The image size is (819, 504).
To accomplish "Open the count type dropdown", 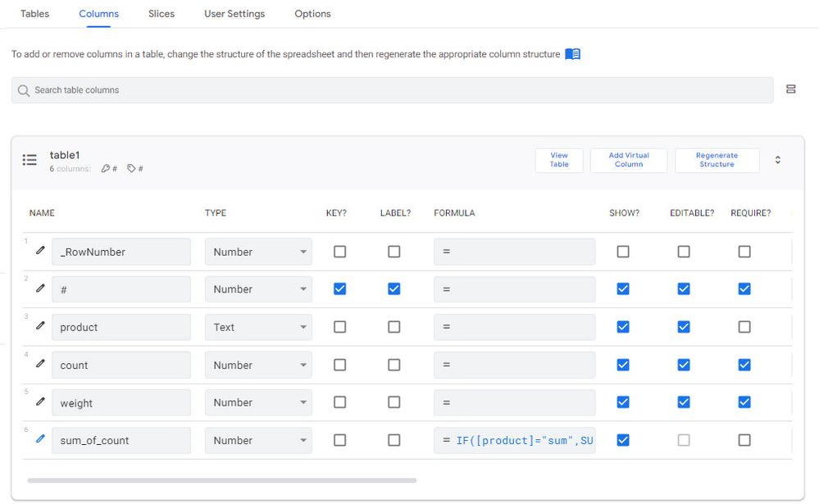I will pyautogui.click(x=258, y=365).
